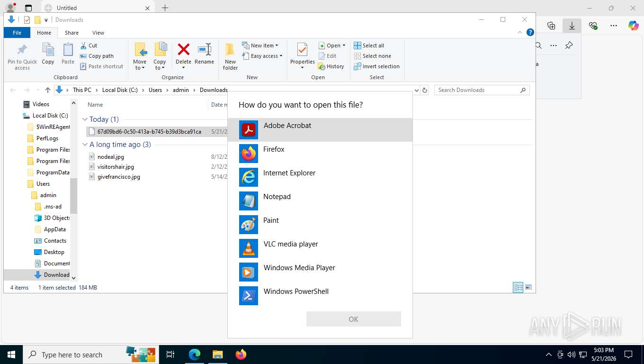Image resolution: width=644 pixels, height=364 pixels.
Task: Open the Move to dropdown
Action: click(x=140, y=56)
